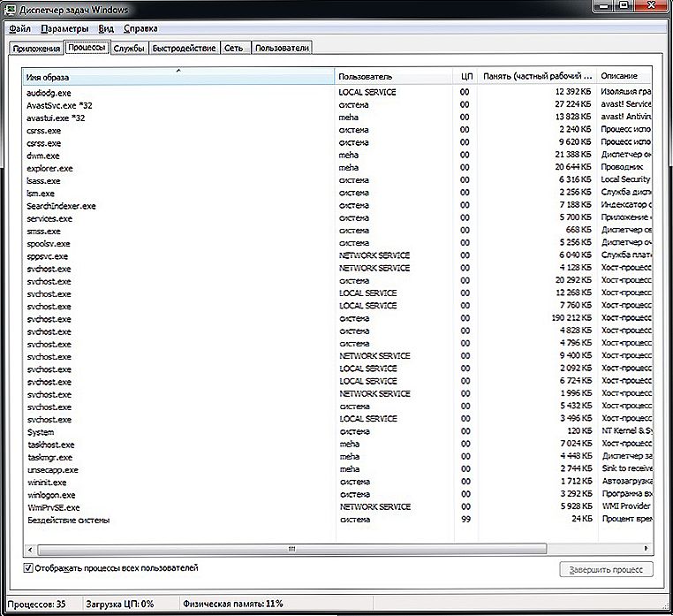Select the taskmgr.exe process row
The height and width of the screenshot is (616, 673).
coord(50,456)
